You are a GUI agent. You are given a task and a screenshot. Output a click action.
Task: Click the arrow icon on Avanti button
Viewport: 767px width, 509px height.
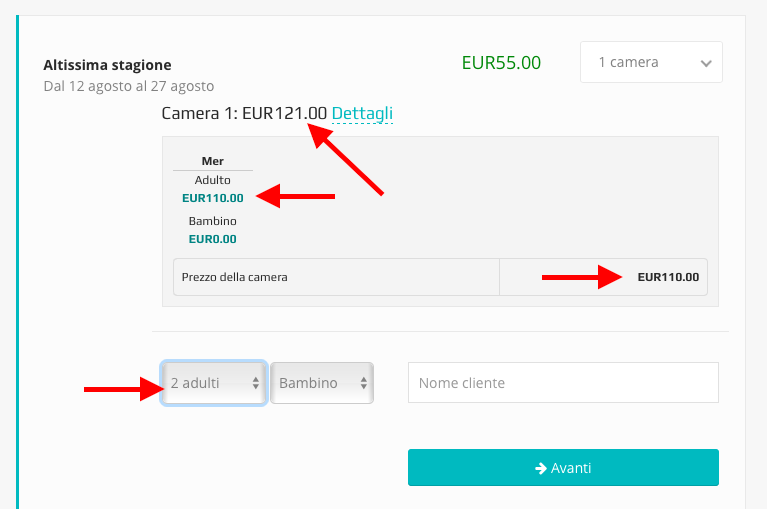[541, 468]
